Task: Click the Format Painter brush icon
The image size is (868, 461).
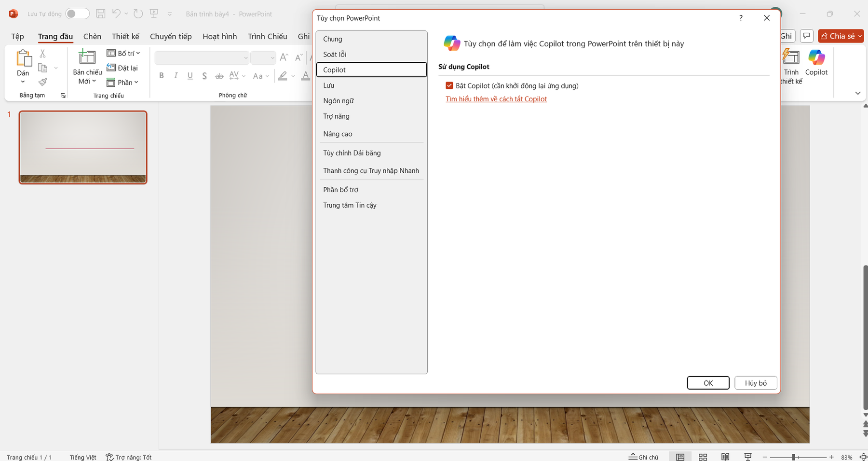Action: [43, 82]
